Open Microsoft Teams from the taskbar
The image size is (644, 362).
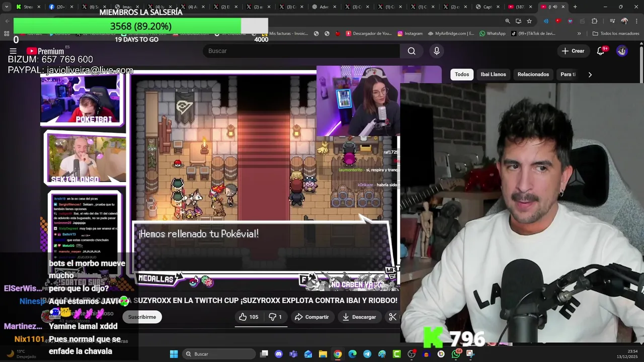point(293,354)
